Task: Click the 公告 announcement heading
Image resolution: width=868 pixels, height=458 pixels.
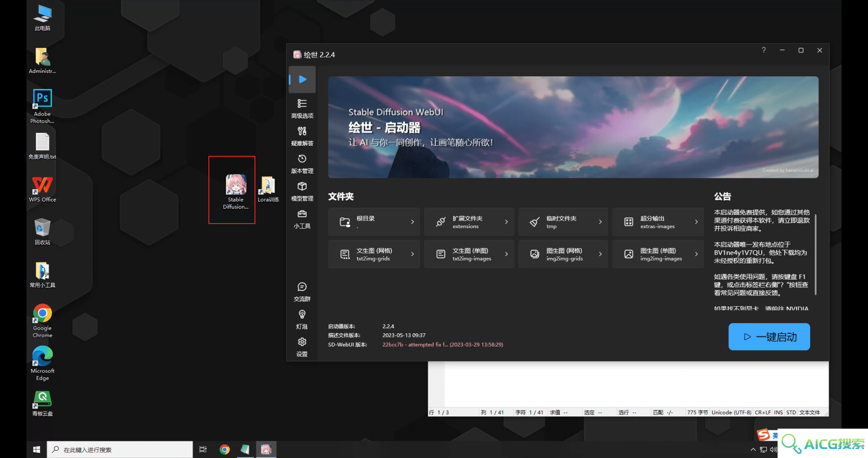Action: pyautogui.click(x=722, y=196)
